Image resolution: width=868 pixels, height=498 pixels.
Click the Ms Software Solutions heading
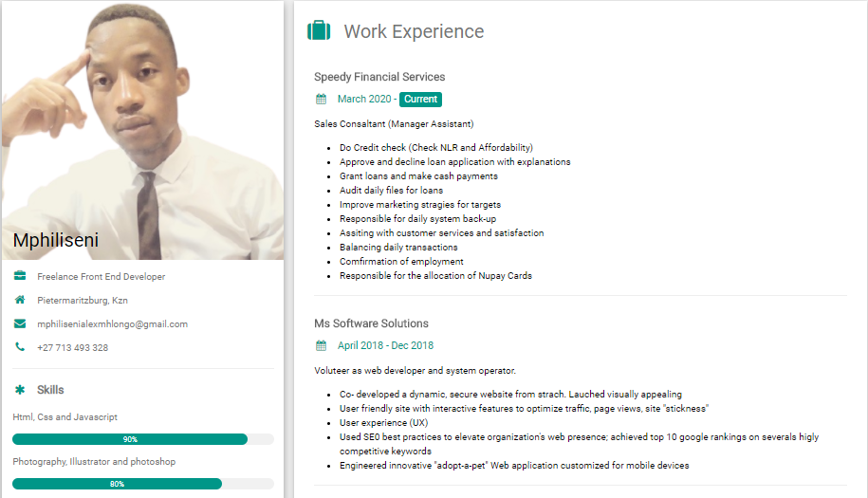[x=372, y=323]
